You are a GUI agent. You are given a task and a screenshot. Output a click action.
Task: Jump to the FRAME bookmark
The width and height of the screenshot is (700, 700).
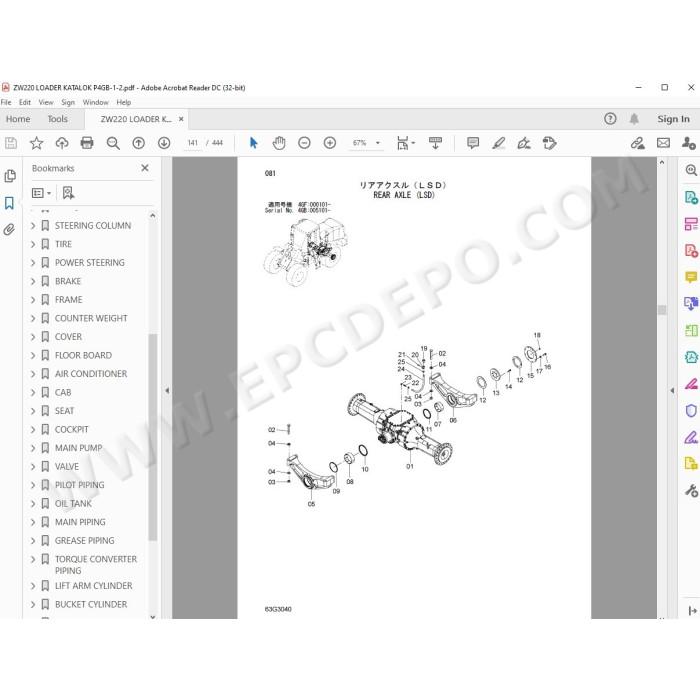click(x=68, y=300)
